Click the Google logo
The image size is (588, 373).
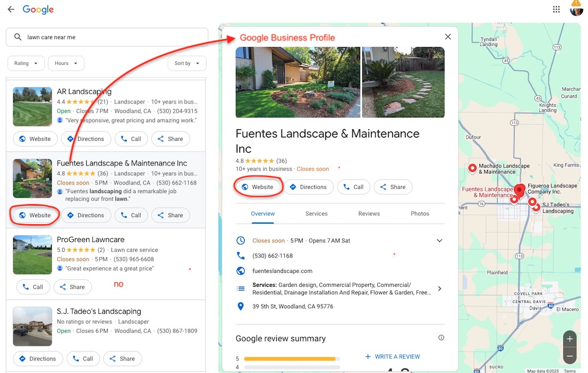[x=38, y=9]
